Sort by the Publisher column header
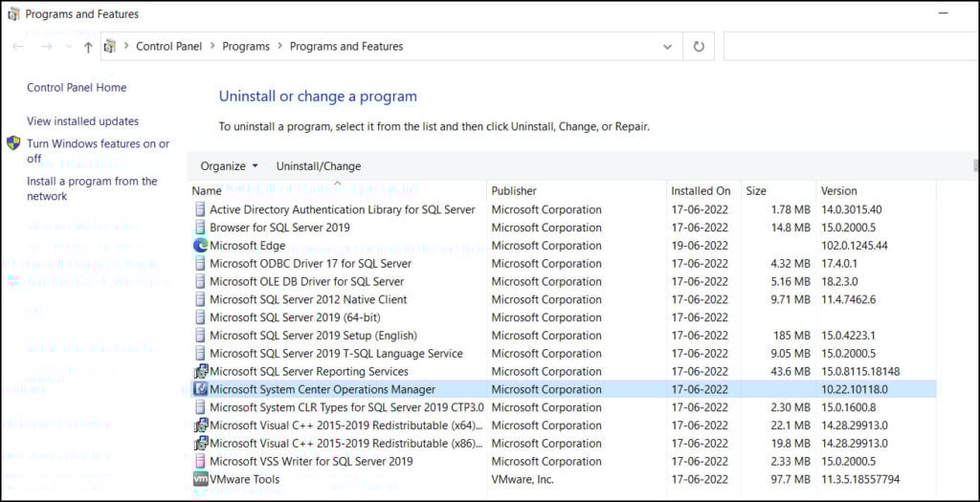This screenshot has height=502, width=980. 576,190
